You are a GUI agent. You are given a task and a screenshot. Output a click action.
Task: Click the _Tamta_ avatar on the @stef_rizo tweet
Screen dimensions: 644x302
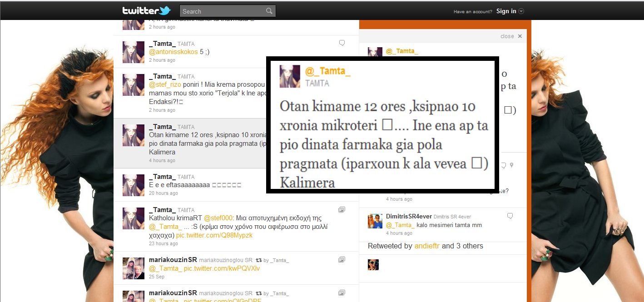134,85
